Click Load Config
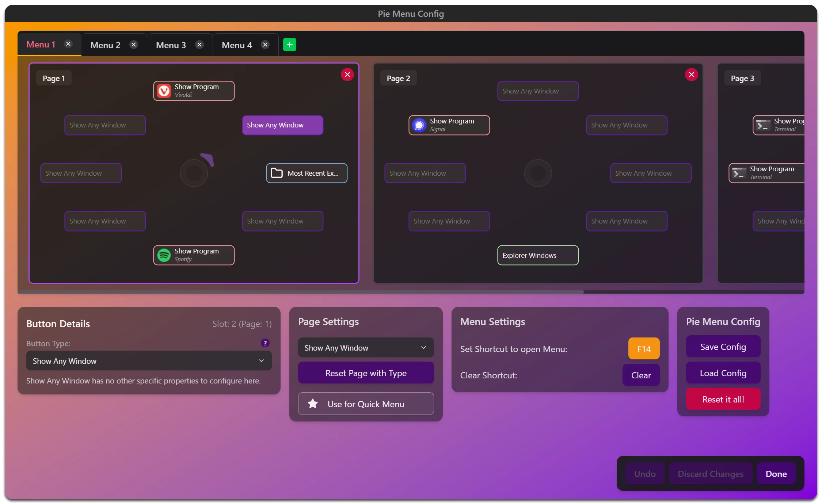Image resolution: width=822 pixels, height=504 pixels. point(723,373)
